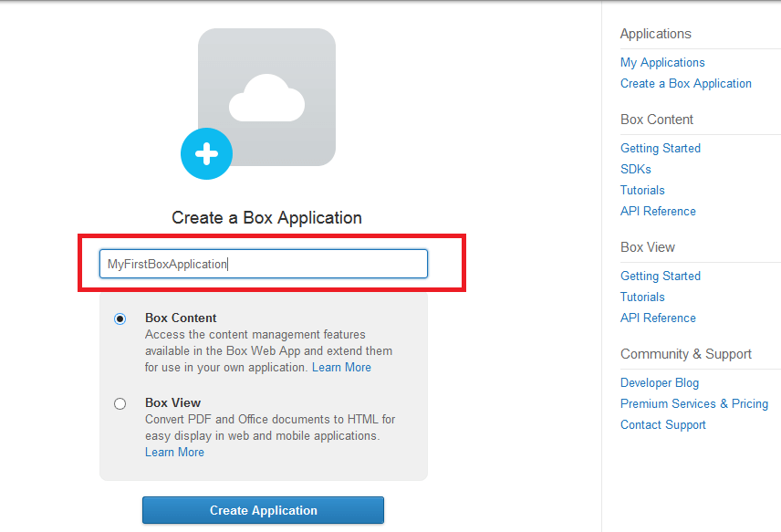This screenshot has height=532, width=781.
Task: Open My Applications in the sidebar
Action: [662, 62]
